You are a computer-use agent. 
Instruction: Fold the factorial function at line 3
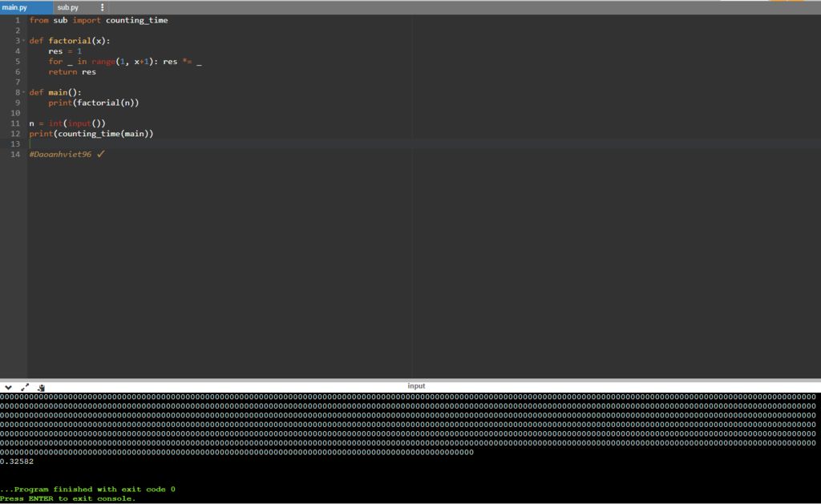[x=23, y=41]
